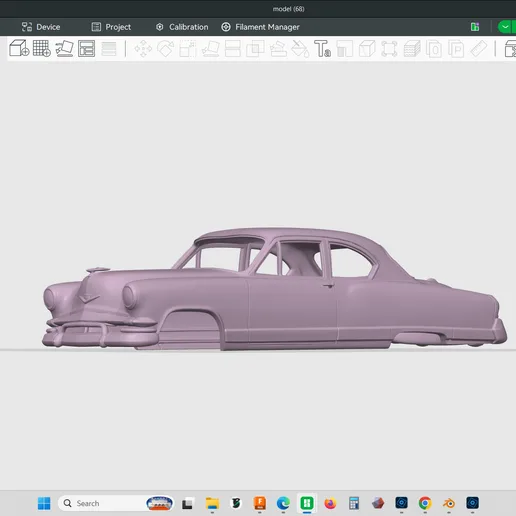Image resolution: width=516 pixels, height=516 pixels.
Task: Click the Arrange all objects icon
Action: tap(87, 49)
